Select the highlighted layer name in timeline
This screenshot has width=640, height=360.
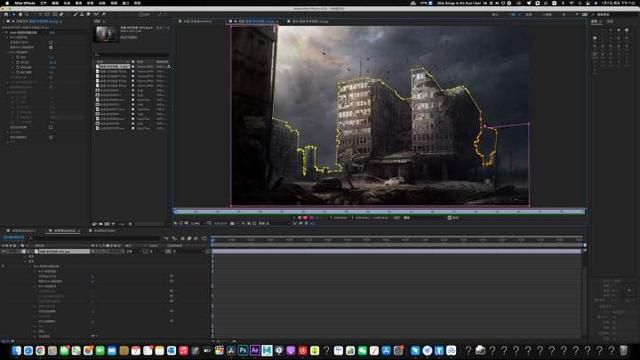(x=64, y=251)
